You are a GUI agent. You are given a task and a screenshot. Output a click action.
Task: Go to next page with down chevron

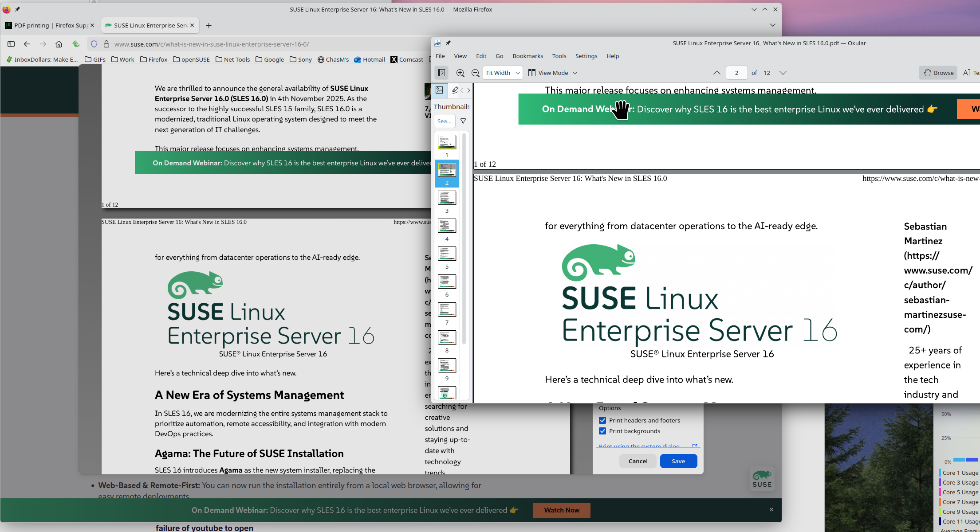[x=783, y=73]
